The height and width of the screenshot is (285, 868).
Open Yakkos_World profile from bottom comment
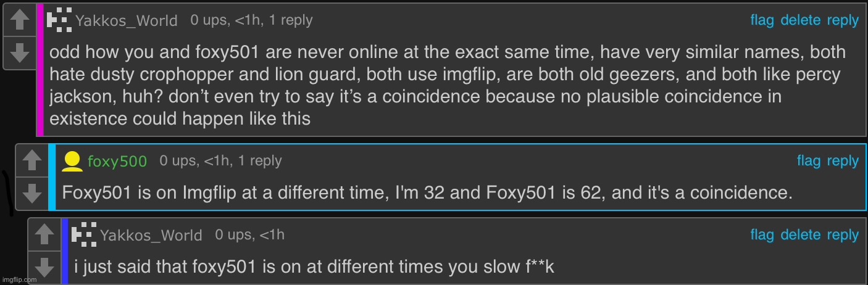151,236
